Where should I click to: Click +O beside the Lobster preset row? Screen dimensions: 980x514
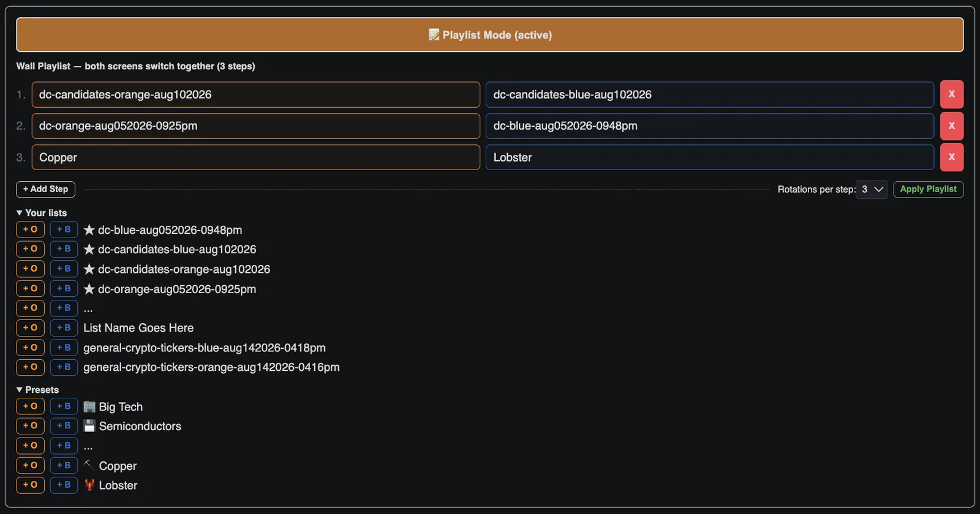click(30, 485)
